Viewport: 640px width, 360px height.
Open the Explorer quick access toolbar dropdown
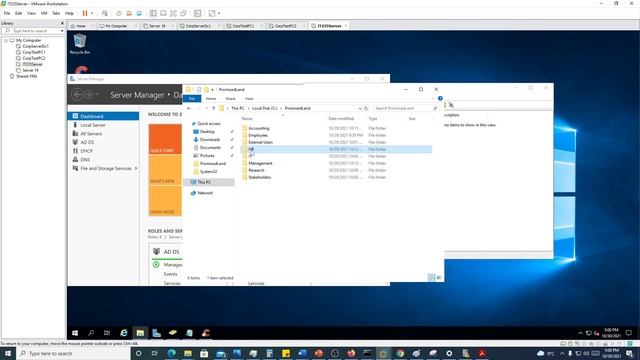point(212,89)
